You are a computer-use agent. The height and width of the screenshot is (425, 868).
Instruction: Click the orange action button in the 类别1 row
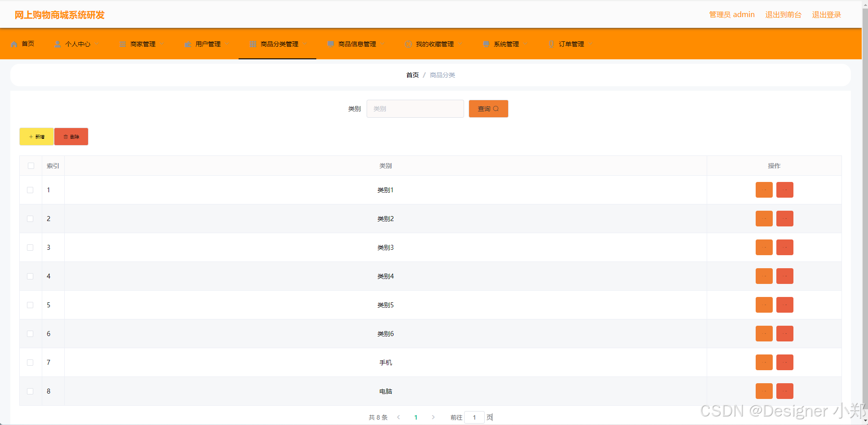tap(764, 190)
